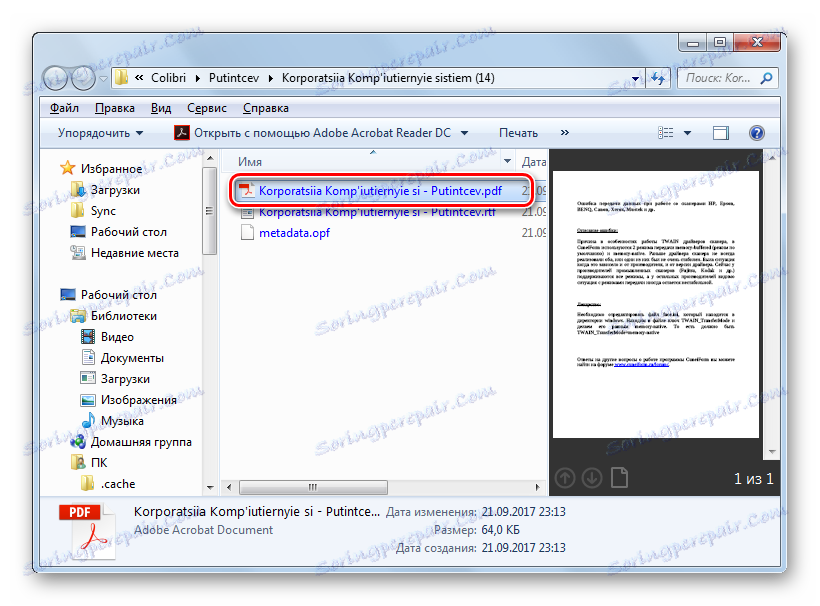Screen dimensions: 820x606
Task: Click the large PDF icon in details pane
Action: 87,531
